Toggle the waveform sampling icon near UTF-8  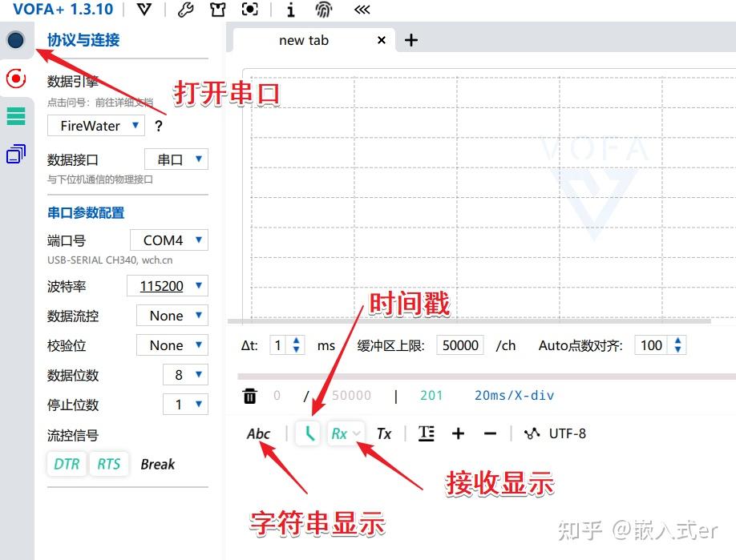(x=532, y=433)
